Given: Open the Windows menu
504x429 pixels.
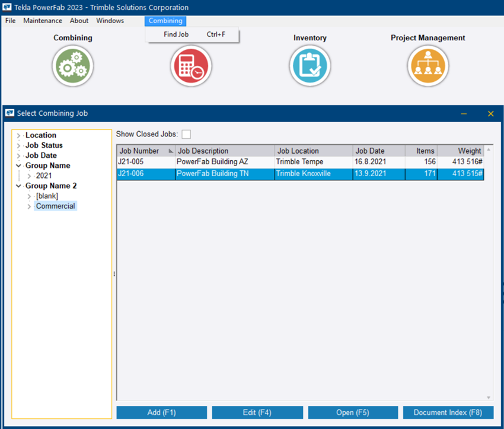Looking at the screenshot, I should pyautogui.click(x=110, y=21).
